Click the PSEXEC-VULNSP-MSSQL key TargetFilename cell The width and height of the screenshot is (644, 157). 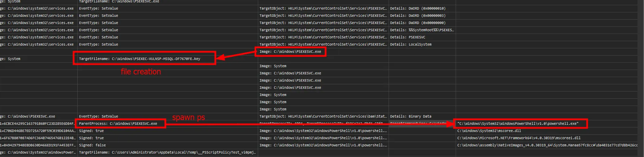(140, 59)
